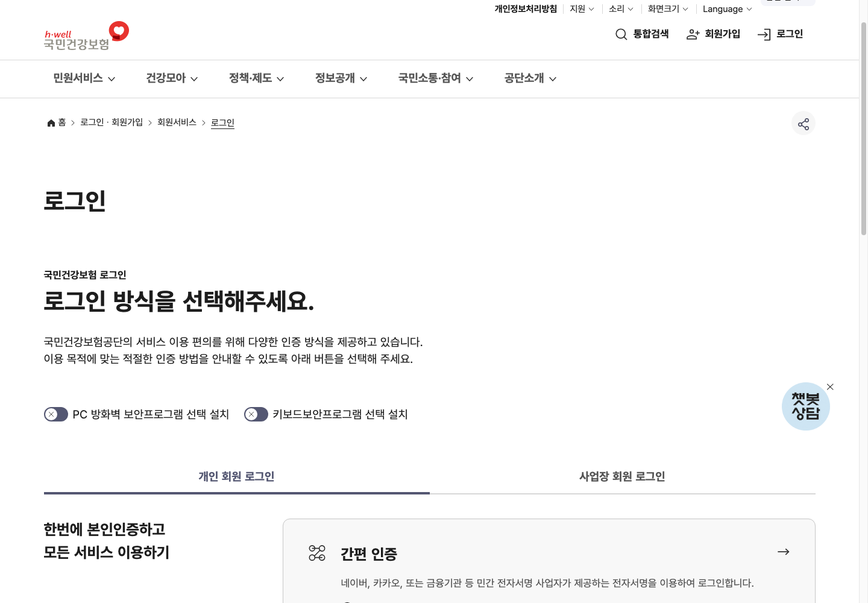Open the Language dropdown

coord(728,9)
